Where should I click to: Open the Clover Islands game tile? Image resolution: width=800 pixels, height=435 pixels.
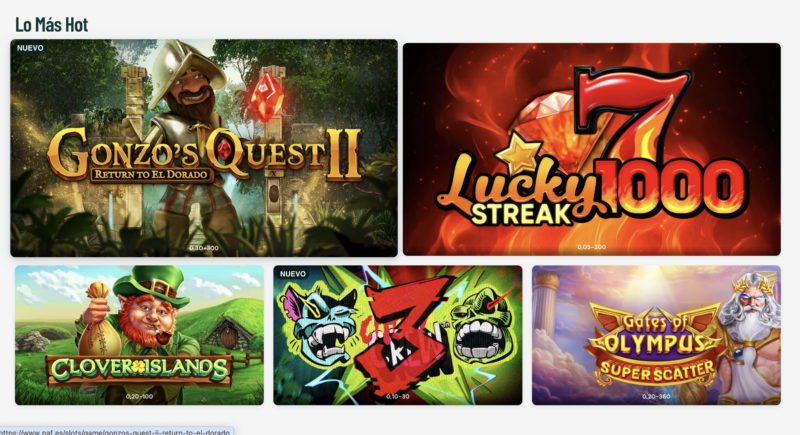click(139, 335)
